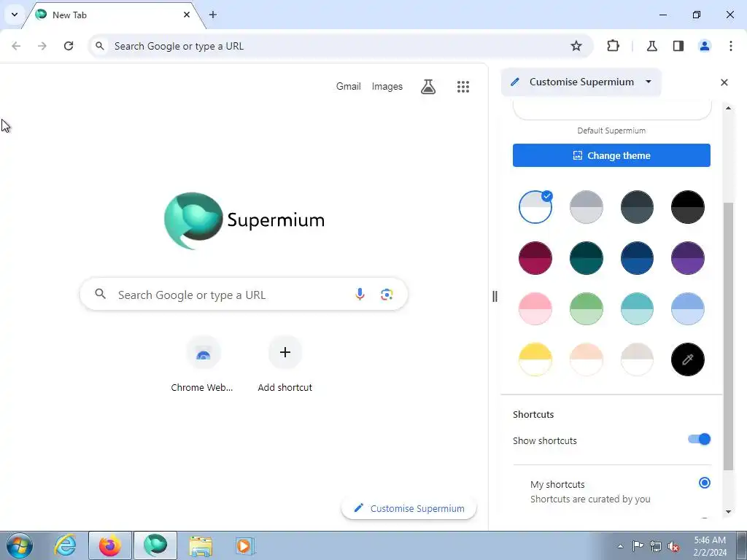Select the pale beige grey colour swatch
Viewport: 747px width, 560px height.
637,359
